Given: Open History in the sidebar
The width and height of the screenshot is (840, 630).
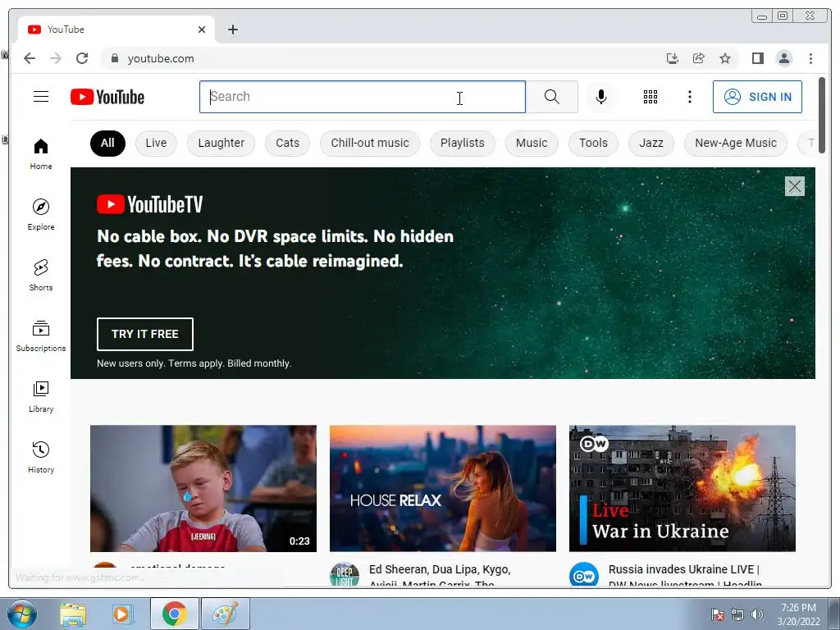Looking at the screenshot, I should (41, 457).
